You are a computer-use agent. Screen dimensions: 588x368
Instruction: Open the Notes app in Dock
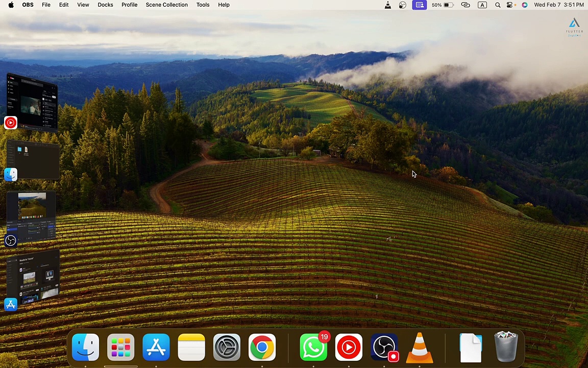(191, 348)
